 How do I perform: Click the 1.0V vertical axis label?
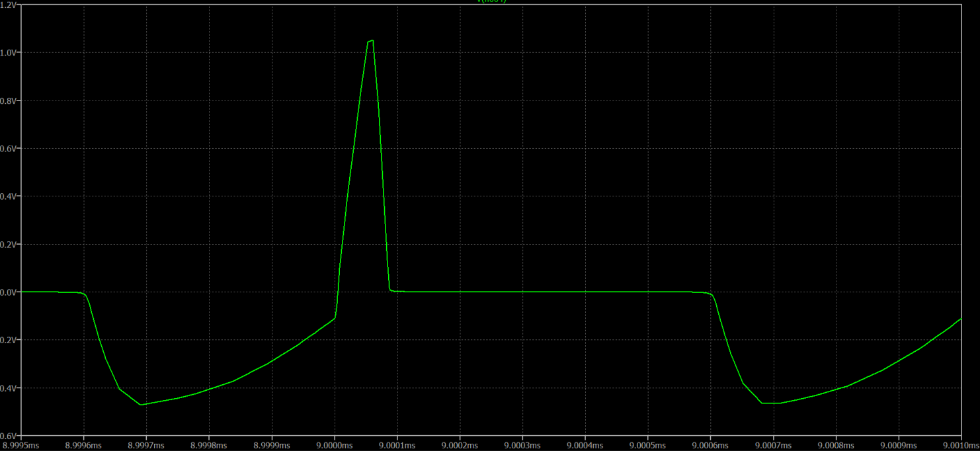pos(9,52)
